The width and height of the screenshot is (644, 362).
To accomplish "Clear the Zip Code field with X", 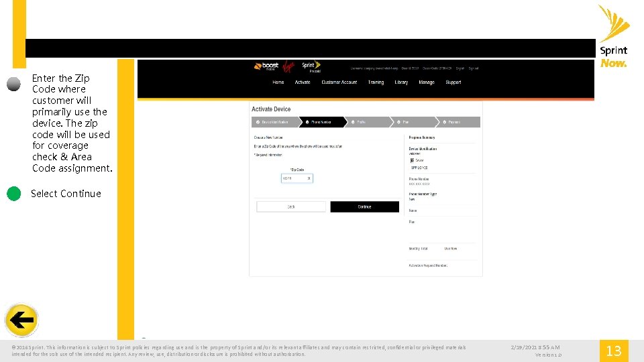I will 309,178.
